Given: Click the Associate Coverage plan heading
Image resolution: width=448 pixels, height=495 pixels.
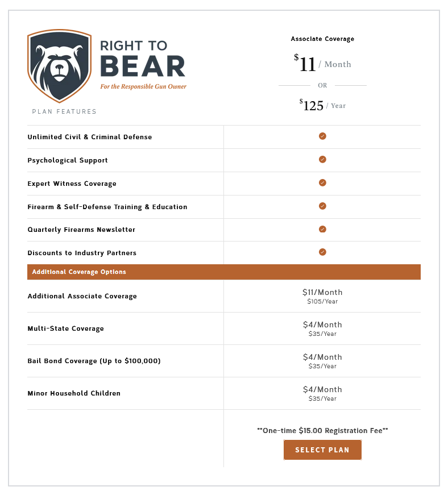Looking at the screenshot, I should pos(322,39).
